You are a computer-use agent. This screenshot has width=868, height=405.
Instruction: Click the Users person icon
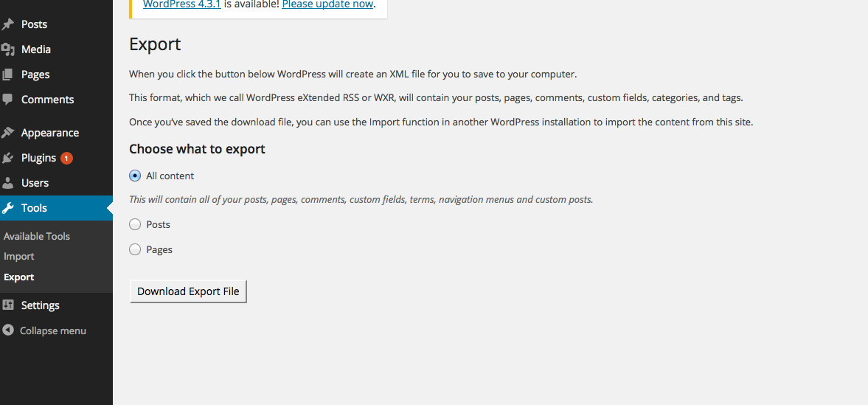(x=8, y=183)
